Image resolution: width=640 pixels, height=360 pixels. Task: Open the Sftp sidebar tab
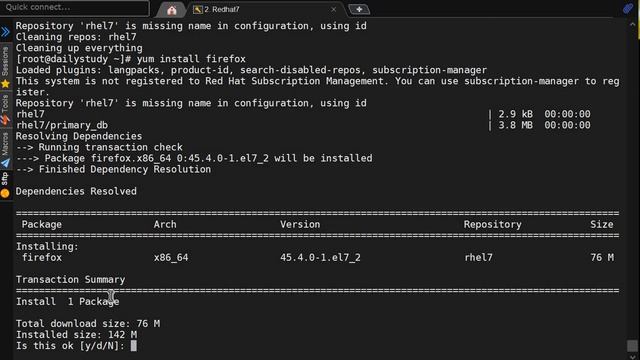point(5,180)
